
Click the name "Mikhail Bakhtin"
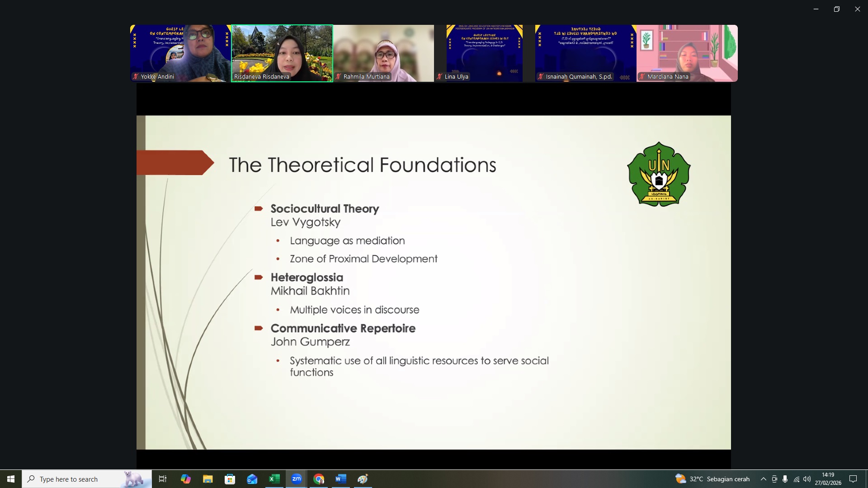(310, 291)
